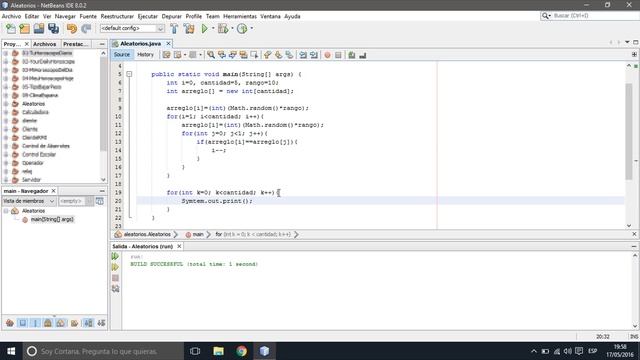The image size is (640, 360).
Task: Click the Uncomment lines editor icon
Action: pyautogui.click(x=362, y=55)
